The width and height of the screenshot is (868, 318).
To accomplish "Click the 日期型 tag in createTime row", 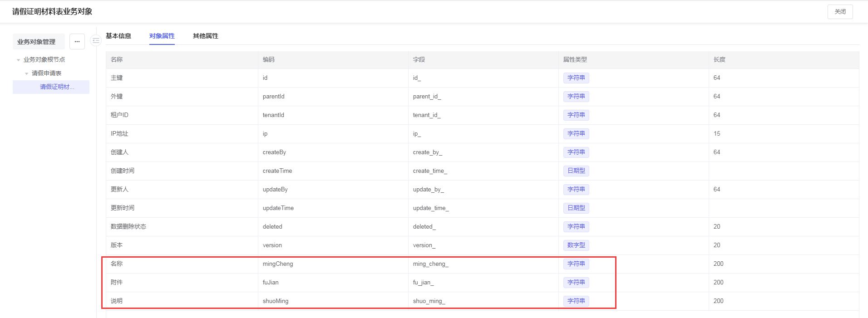I will tap(576, 171).
